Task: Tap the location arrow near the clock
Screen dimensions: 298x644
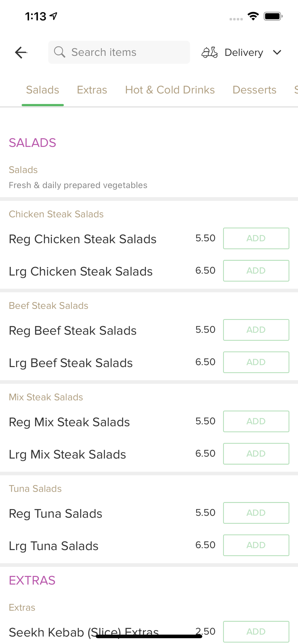Action: [54, 16]
